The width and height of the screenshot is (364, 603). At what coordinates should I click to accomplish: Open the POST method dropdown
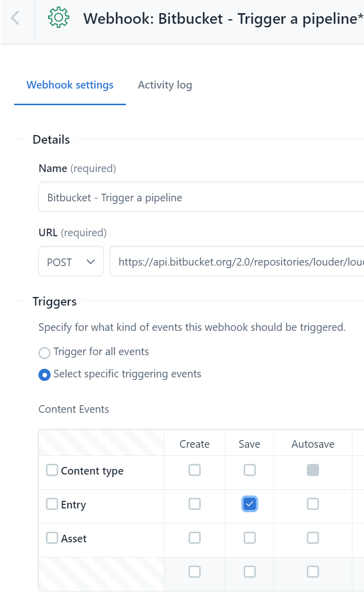point(71,262)
